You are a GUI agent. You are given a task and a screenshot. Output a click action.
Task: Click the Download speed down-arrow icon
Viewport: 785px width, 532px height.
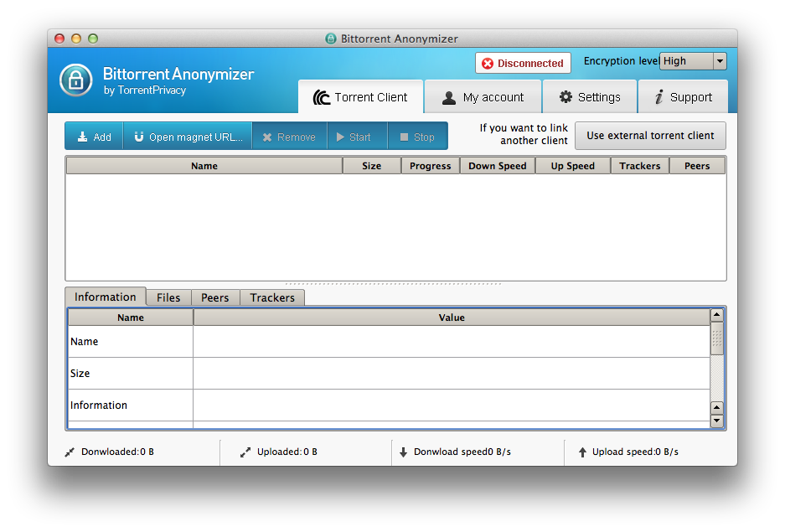(404, 452)
